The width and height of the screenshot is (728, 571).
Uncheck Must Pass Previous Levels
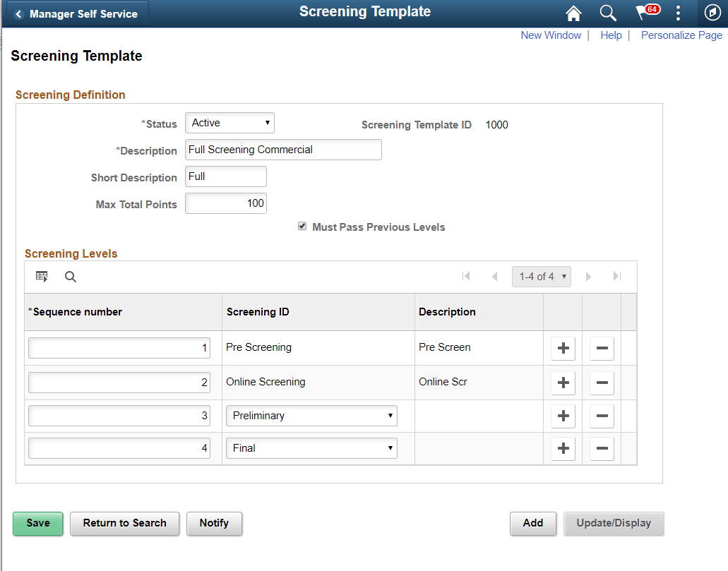[x=302, y=226]
